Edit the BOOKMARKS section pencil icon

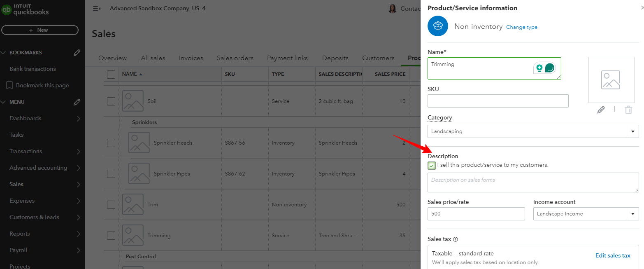click(x=77, y=53)
